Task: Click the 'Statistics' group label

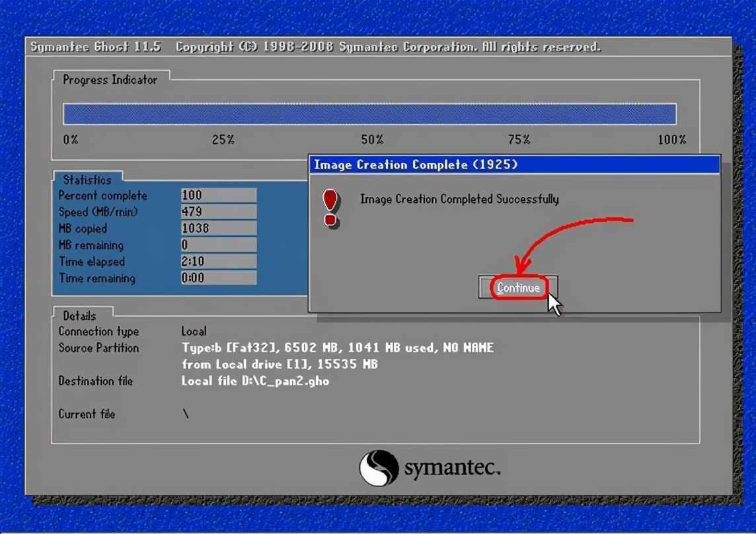Action: point(87,180)
